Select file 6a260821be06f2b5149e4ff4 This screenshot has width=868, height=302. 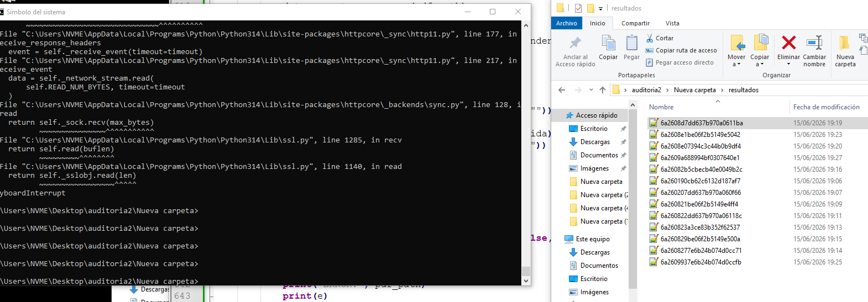(699, 204)
